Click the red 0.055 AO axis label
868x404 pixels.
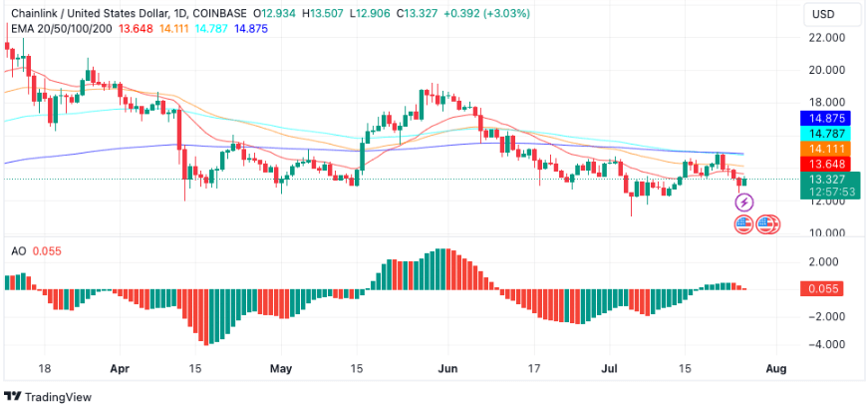tap(822, 288)
